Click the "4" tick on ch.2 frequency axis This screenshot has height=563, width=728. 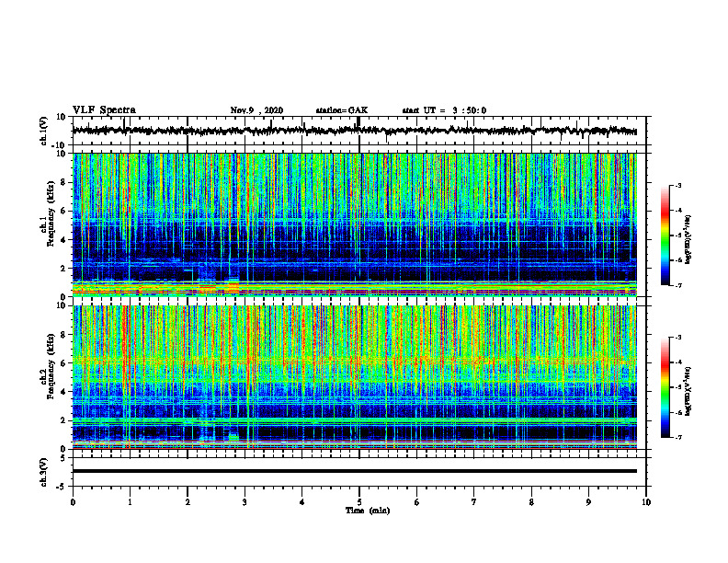(x=64, y=392)
